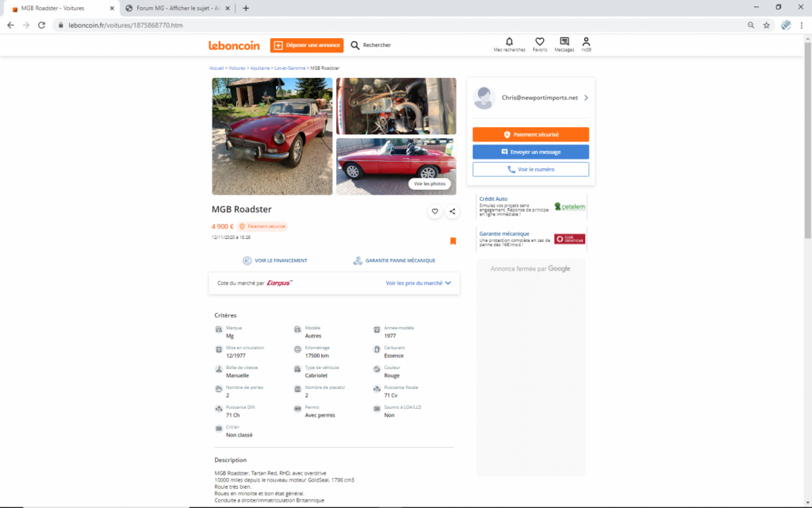Click the Paiement sécurisé badge near price
Image resolution: width=812 pixels, height=508 pixels.
[x=262, y=226]
